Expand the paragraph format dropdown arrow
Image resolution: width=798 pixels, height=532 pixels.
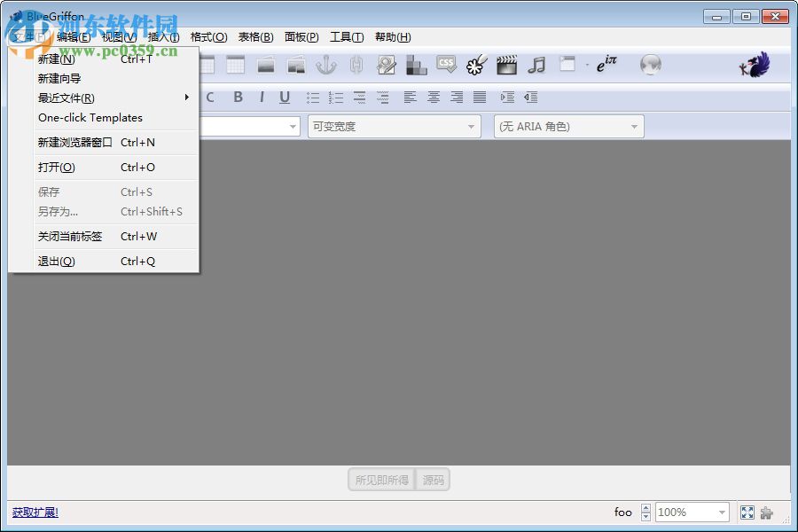click(293, 126)
